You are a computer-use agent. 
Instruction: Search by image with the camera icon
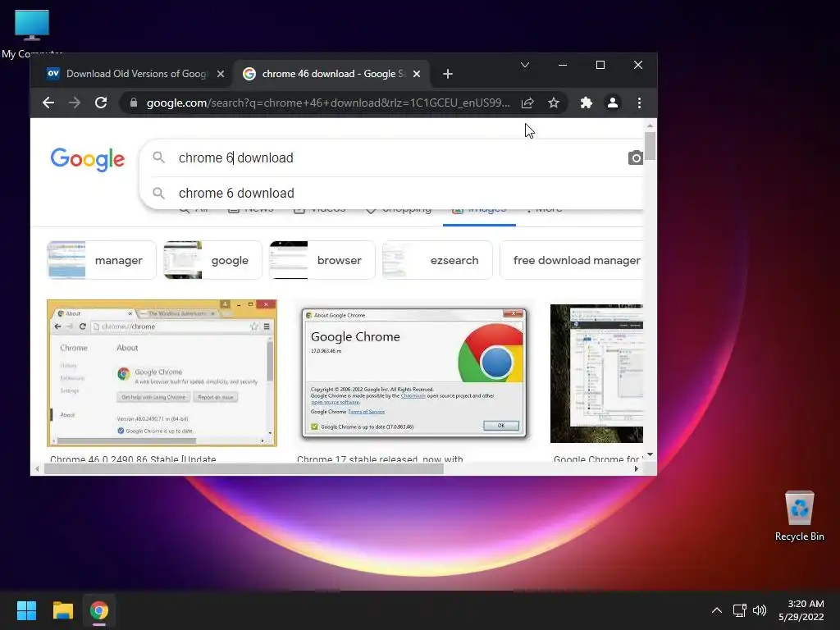[636, 157]
